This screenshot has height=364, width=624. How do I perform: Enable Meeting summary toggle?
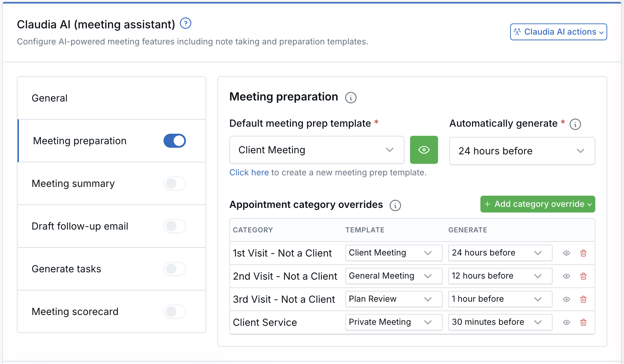[175, 183]
